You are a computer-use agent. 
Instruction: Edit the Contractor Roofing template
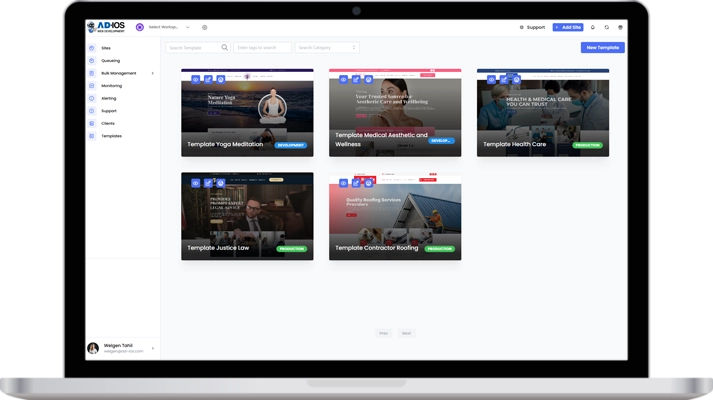click(356, 183)
